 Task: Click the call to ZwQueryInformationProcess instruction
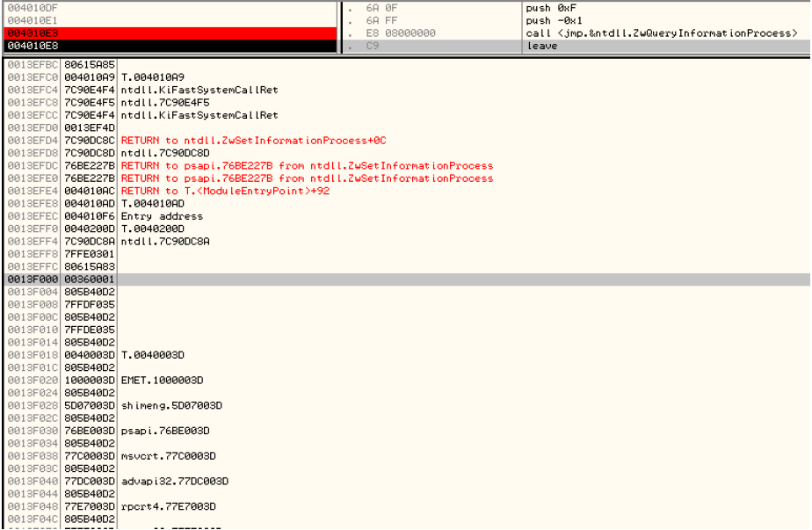click(661, 33)
